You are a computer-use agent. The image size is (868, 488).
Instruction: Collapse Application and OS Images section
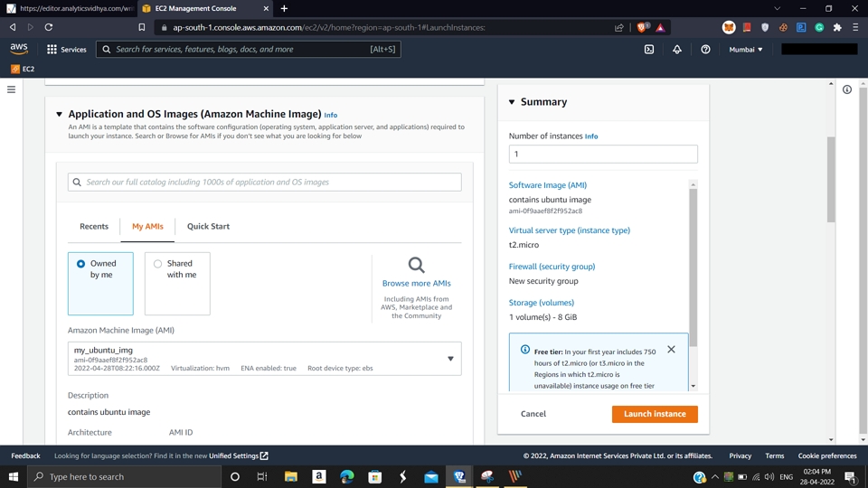pyautogui.click(x=60, y=114)
